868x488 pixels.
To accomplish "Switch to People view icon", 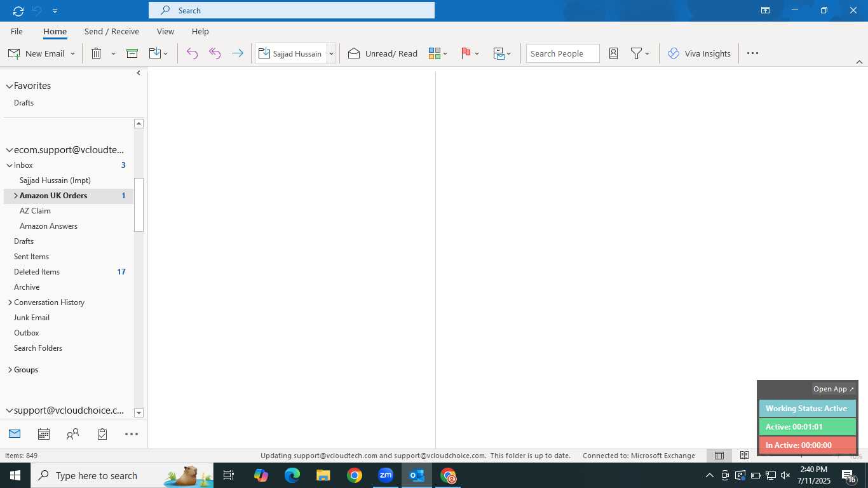I will [x=73, y=434].
